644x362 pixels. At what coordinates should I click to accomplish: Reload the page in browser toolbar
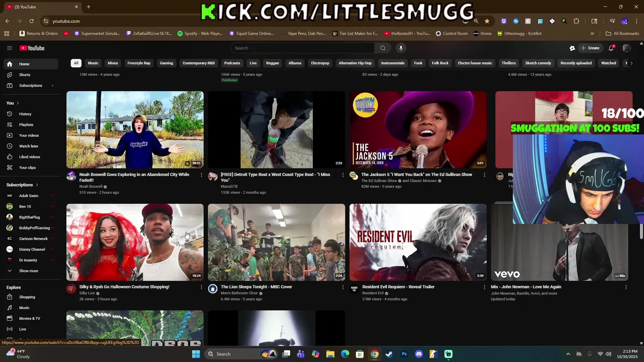pos(31,21)
